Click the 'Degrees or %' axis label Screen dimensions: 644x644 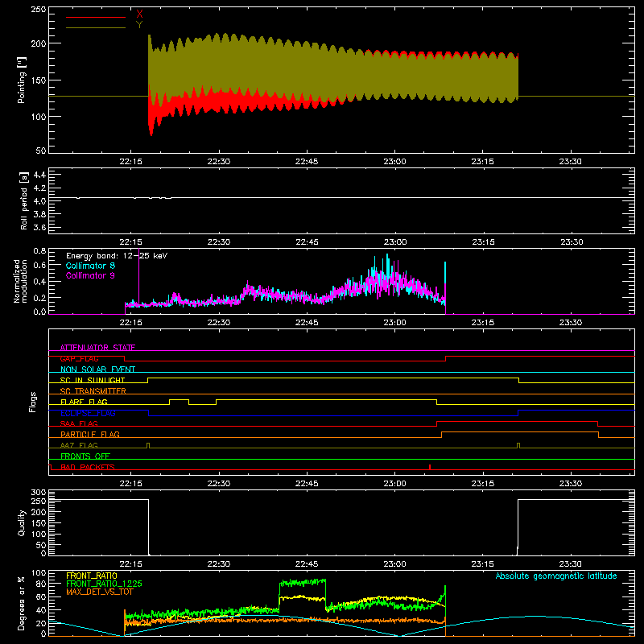pyautogui.click(x=22, y=604)
